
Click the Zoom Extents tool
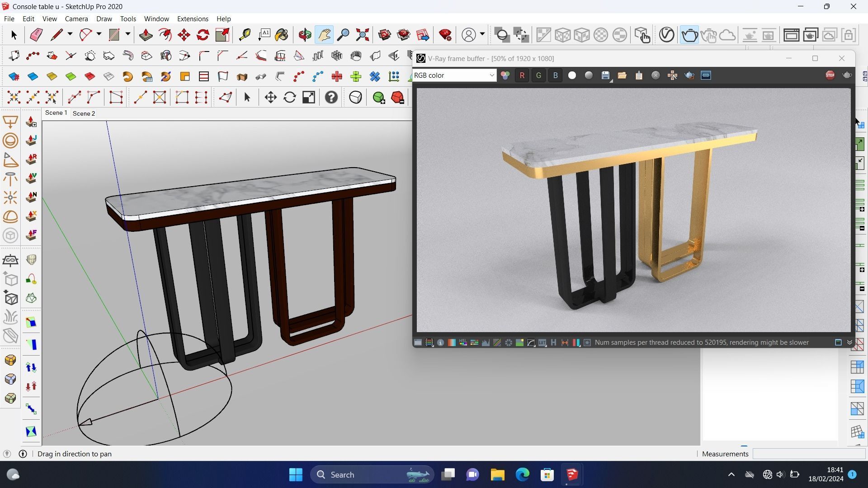coord(362,35)
